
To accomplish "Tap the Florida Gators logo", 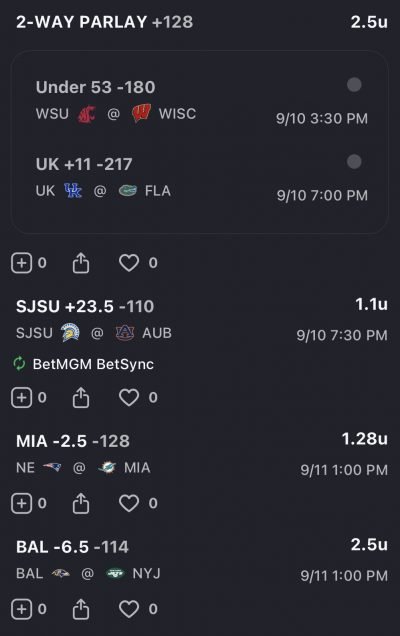I will click(127, 191).
